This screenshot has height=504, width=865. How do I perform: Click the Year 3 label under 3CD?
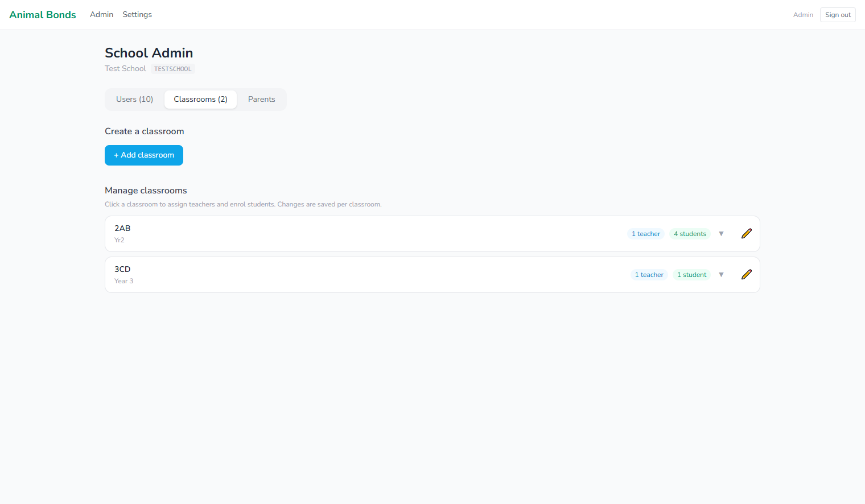[124, 281]
